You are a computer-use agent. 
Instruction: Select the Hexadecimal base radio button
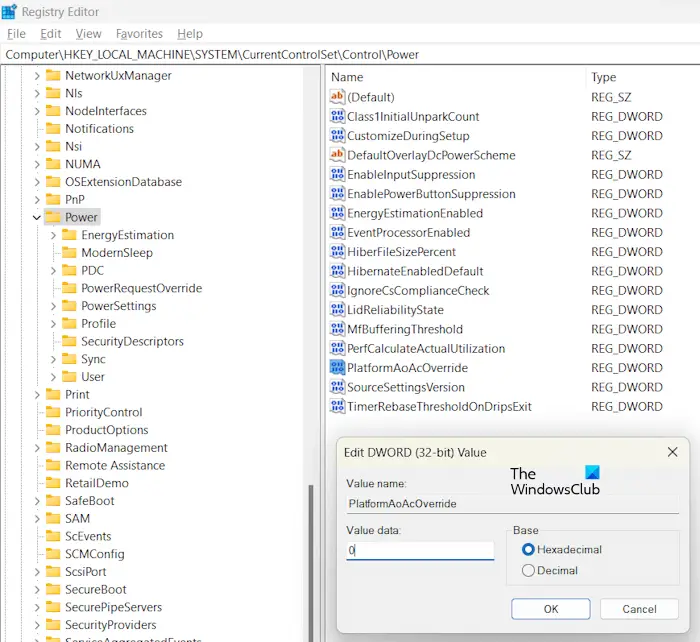(x=528, y=550)
